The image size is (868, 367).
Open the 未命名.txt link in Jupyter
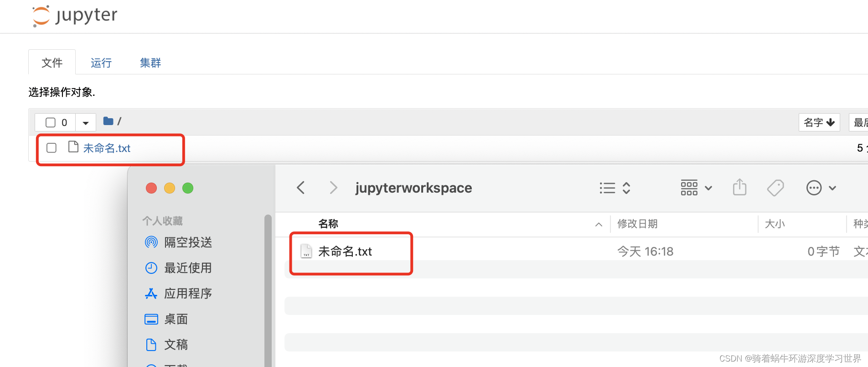(107, 148)
